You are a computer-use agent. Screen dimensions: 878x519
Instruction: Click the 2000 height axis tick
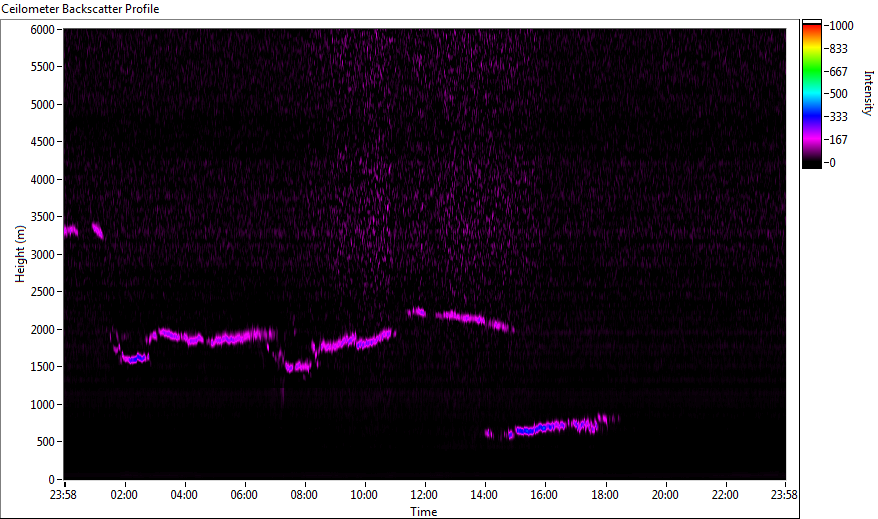43,330
